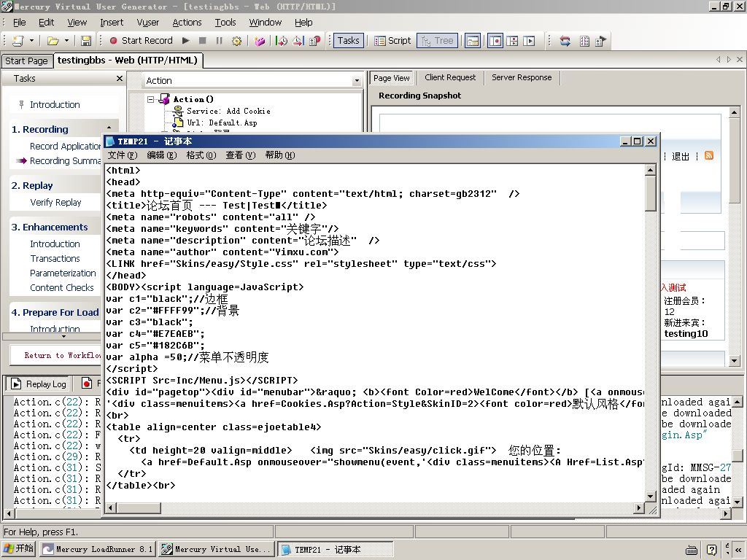
Task: Click the Stop toolbar icon
Action: click(x=203, y=41)
